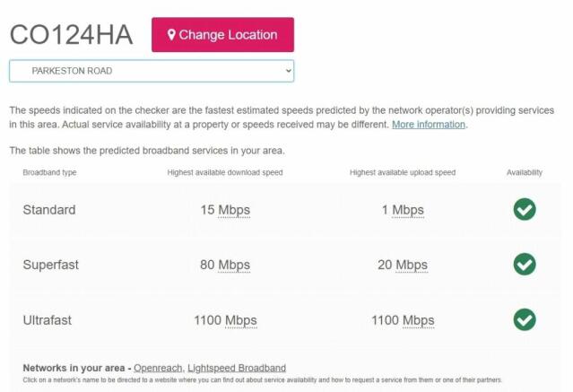Expand the address selector chevron arrow
The height and width of the screenshot is (392, 573).
tap(289, 71)
